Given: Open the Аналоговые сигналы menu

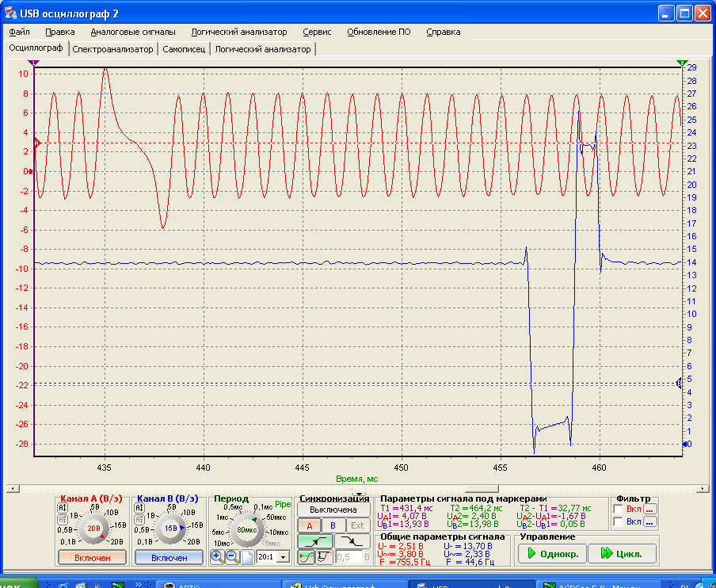Looking at the screenshot, I should click(133, 32).
